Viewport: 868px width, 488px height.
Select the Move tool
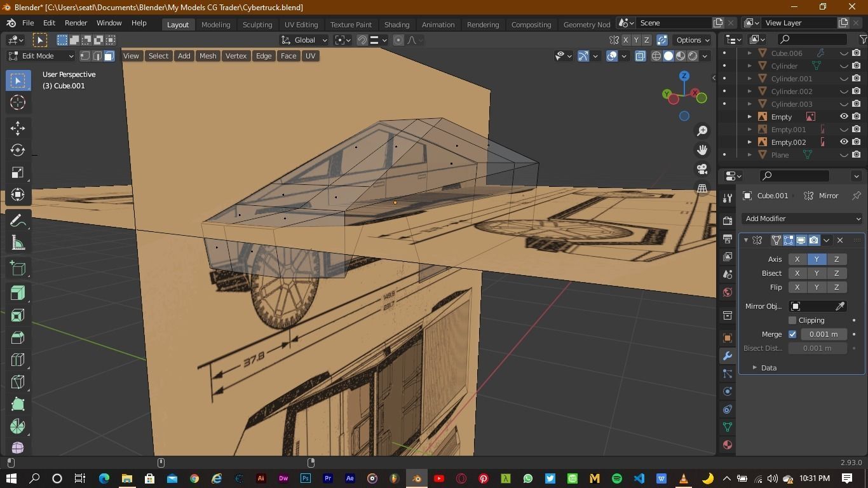(x=18, y=128)
